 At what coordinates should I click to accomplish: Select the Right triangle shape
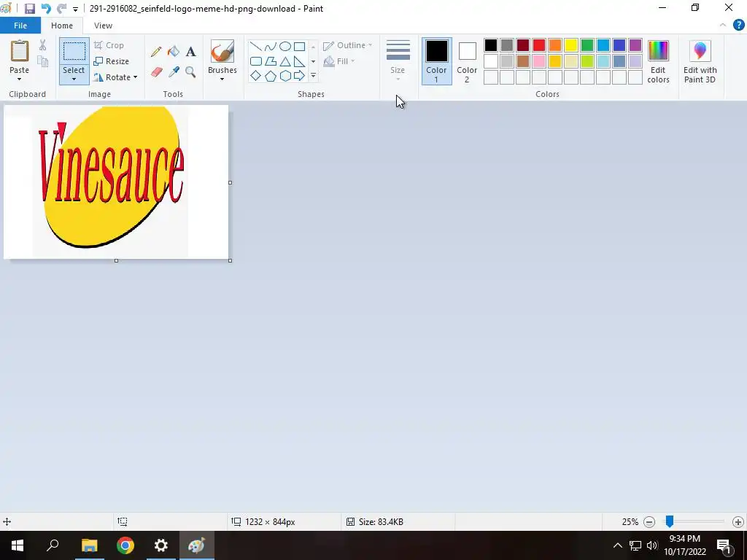(300, 61)
